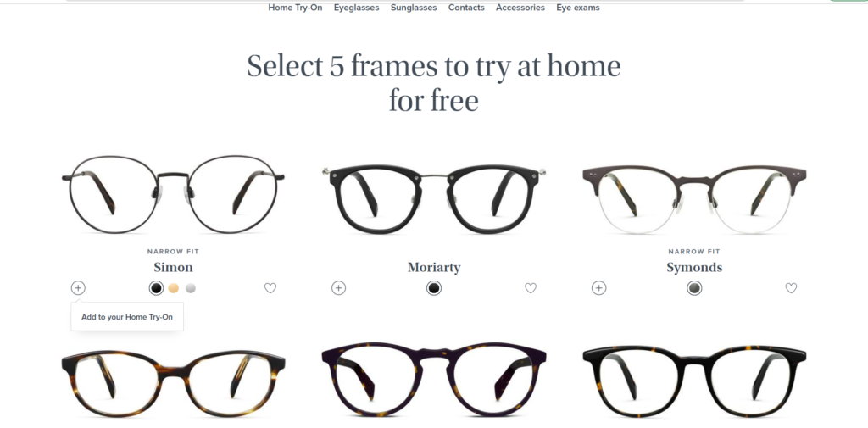Viewport: 868px width, 428px height.
Task: Favorite the Simon frames with heart icon
Action: click(x=270, y=288)
